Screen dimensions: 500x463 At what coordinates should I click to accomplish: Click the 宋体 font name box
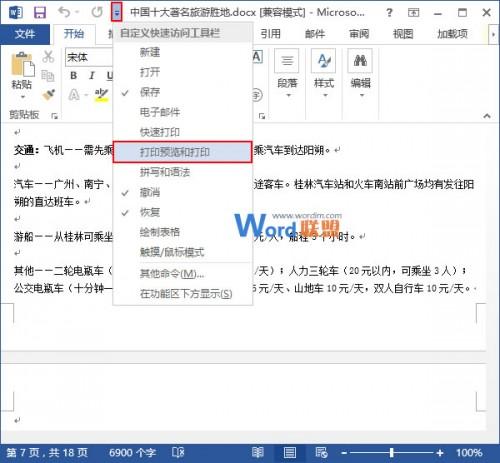pos(89,57)
